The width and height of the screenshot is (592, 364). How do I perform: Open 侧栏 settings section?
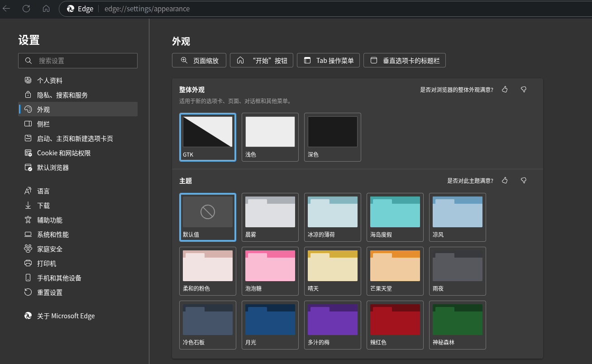(x=78, y=124)
